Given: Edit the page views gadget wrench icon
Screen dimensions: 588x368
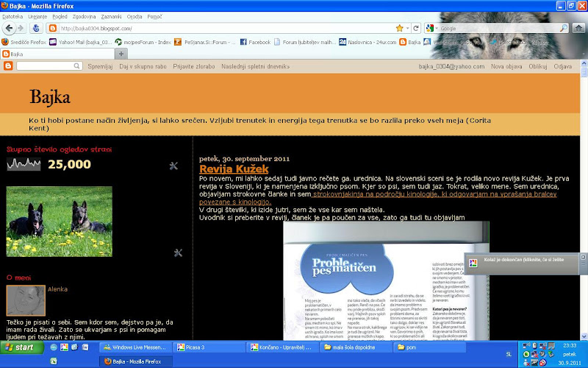Looking at the screenshot, I should (173, 166).
